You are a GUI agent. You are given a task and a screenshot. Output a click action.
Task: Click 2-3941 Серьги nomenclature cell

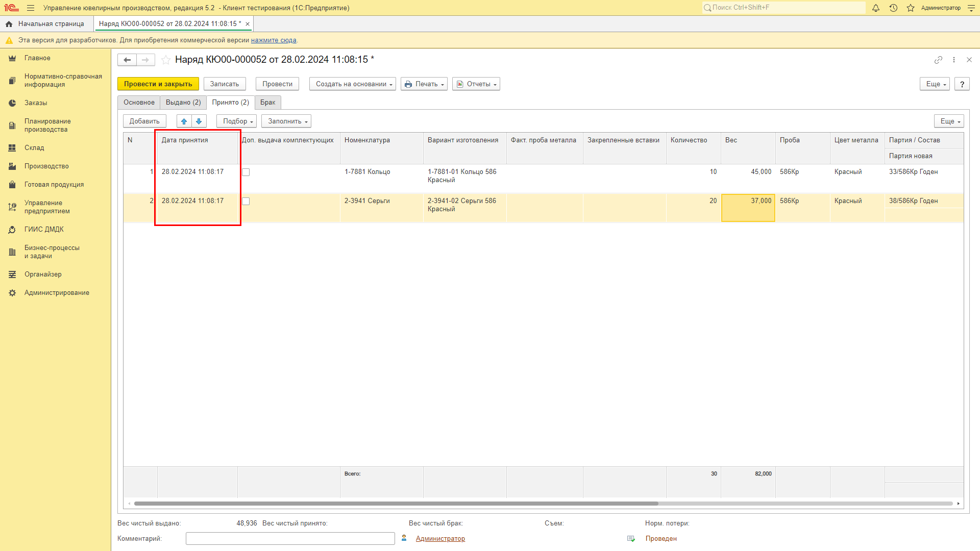[x=382, y=208]
